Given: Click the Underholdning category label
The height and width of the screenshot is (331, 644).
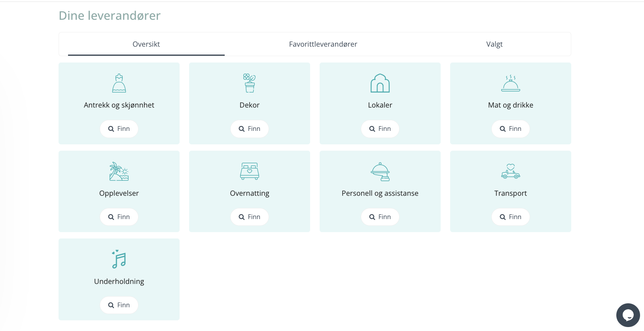Looking at the screenshot, I should click(119, 282).
